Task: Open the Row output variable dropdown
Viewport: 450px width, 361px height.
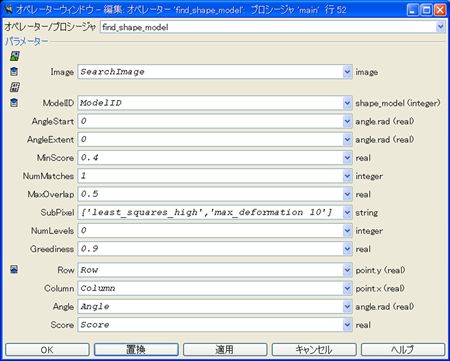Action: click(347, 270)
